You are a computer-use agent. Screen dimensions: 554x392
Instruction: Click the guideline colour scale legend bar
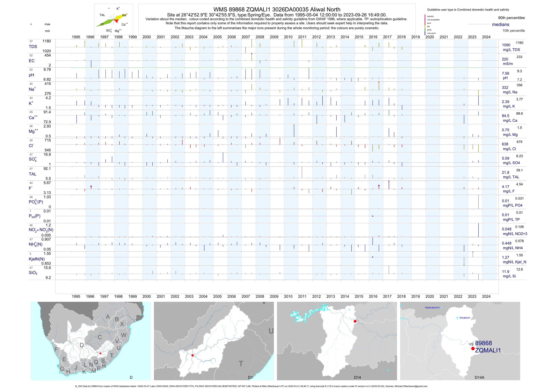pos(425,25)
